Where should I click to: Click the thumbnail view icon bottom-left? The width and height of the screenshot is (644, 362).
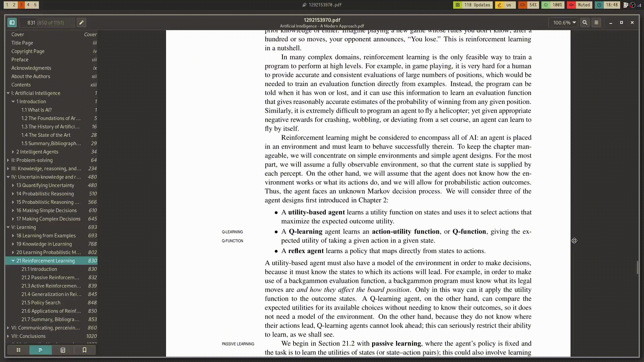[x=18, y=350]
